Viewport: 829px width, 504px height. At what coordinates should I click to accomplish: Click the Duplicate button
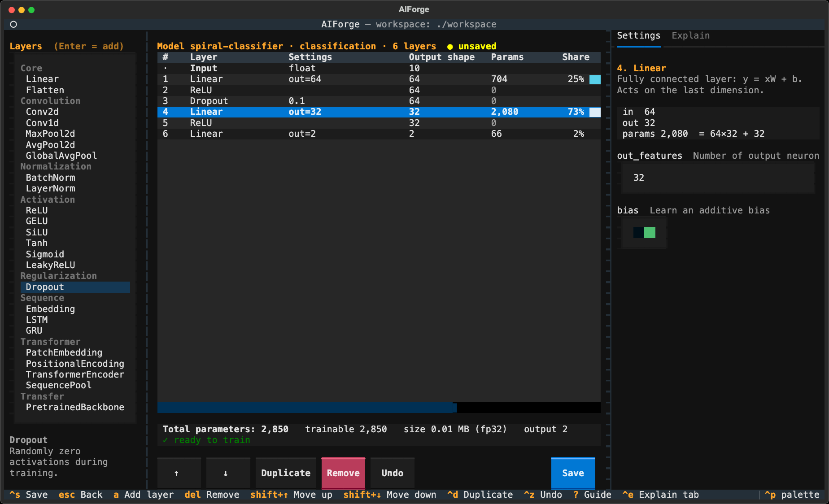(286, 473)
